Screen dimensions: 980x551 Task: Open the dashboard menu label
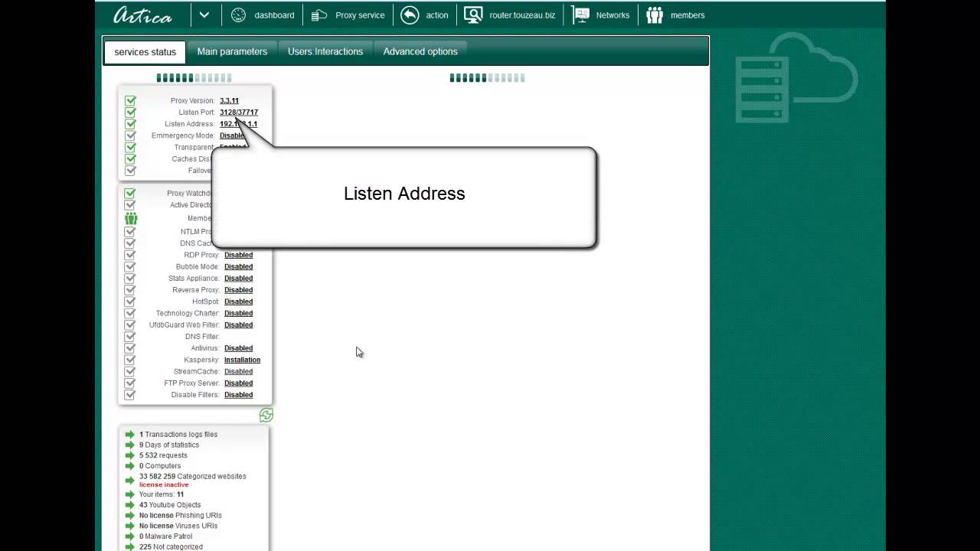coord(274,15)
